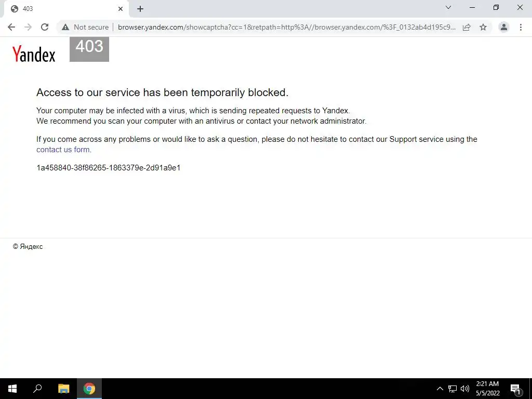
Task: Select the 403 browser tab
Action: click(x=66, y=9)
